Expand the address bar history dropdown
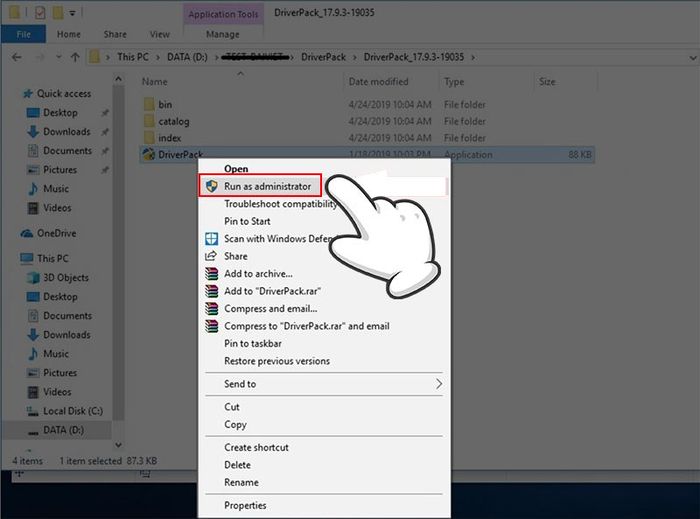Image resolution: width=700 pixels, height=519 pixels. click(693, 58)
